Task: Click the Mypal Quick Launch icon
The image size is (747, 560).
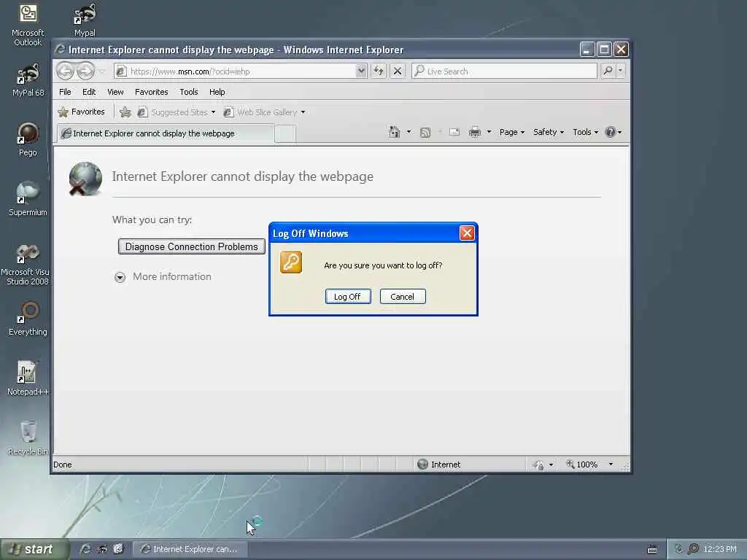Action: pos(102,549)
